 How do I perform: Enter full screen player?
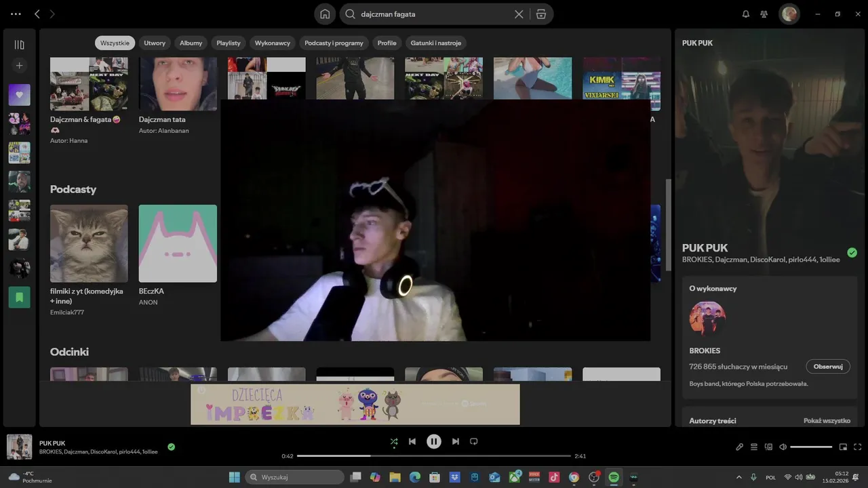857,447
